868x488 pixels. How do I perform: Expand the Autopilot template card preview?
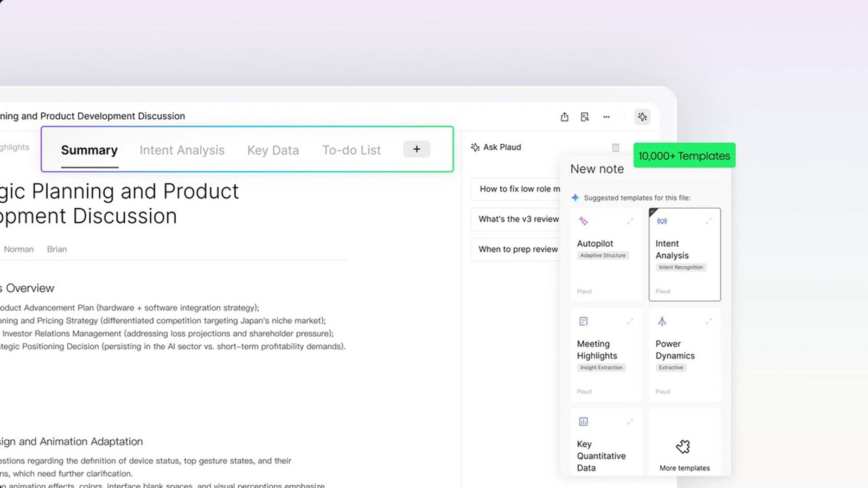630,221
